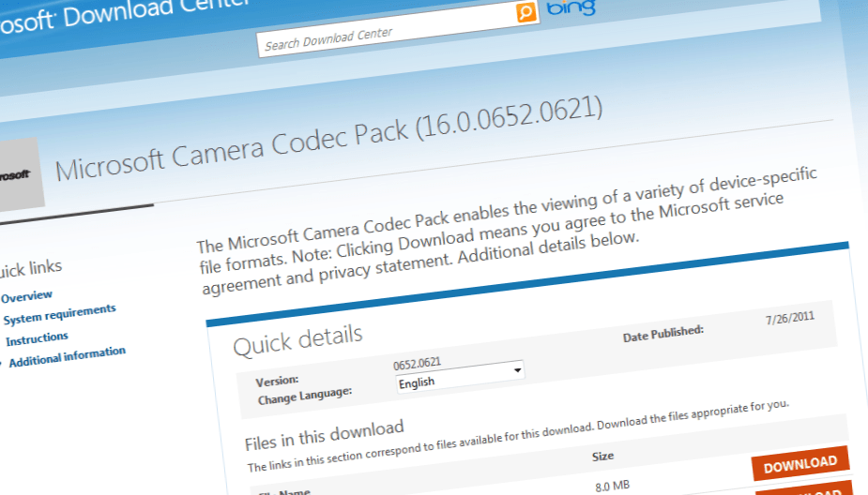
Task: Click the Microsoft Camera Codec Pack title
Action: (328, 138)
